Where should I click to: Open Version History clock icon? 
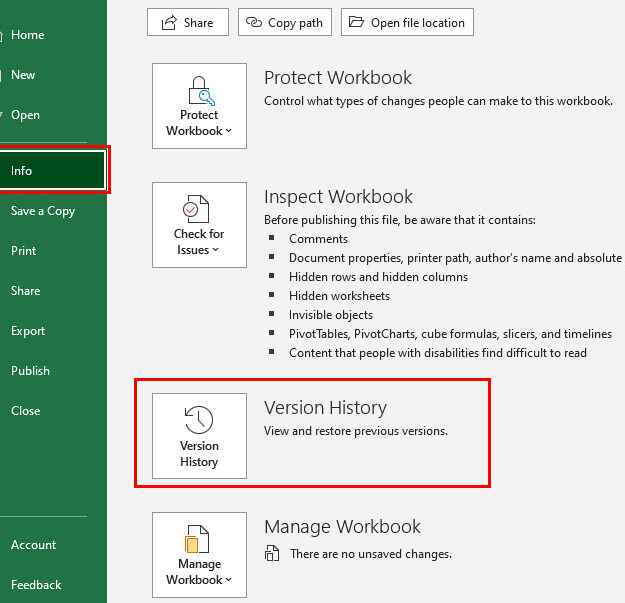[199, 420]
